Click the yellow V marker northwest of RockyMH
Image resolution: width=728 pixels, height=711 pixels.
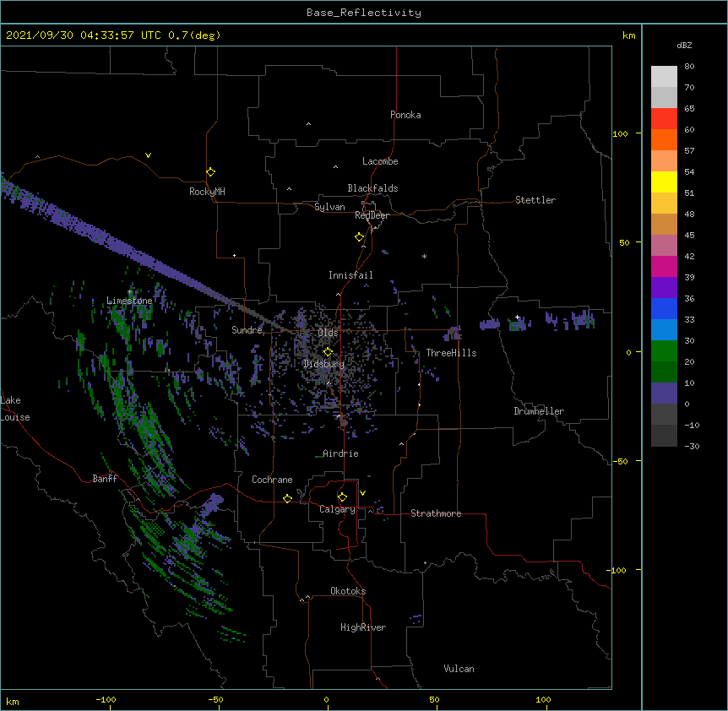pyautogui.click(x=148, y=155)
